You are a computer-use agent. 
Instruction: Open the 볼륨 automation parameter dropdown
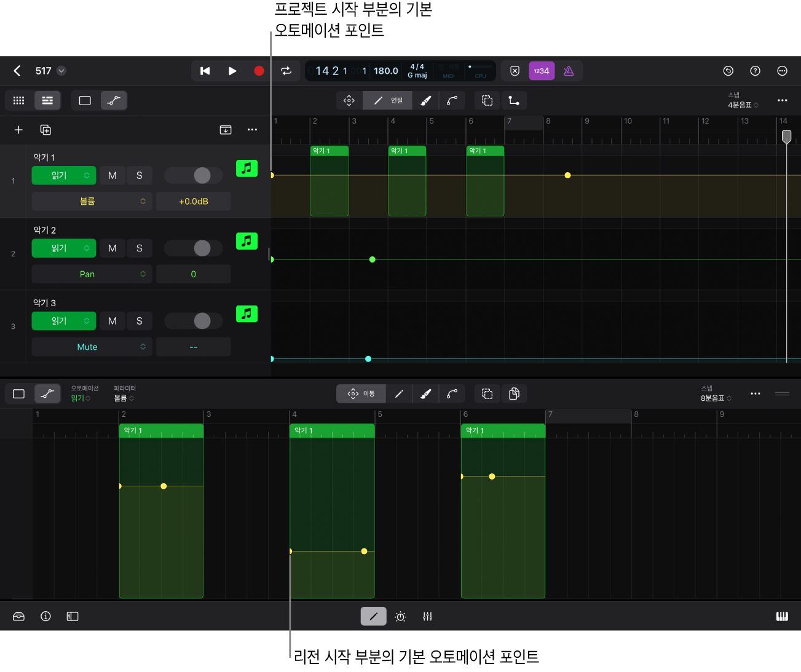tap(92, 201)
